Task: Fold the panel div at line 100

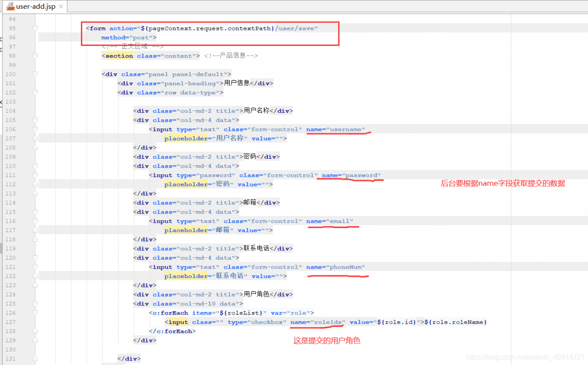Action: [35, 74]
